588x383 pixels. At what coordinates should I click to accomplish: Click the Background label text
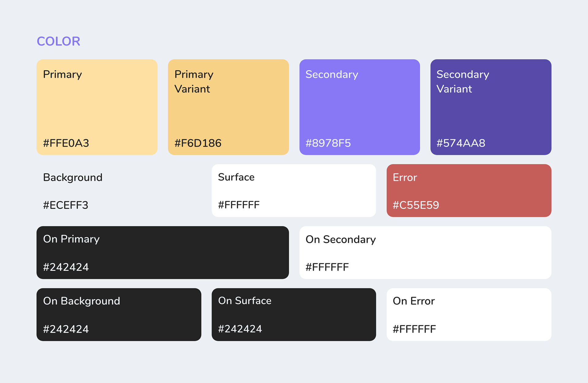[73, 177]
